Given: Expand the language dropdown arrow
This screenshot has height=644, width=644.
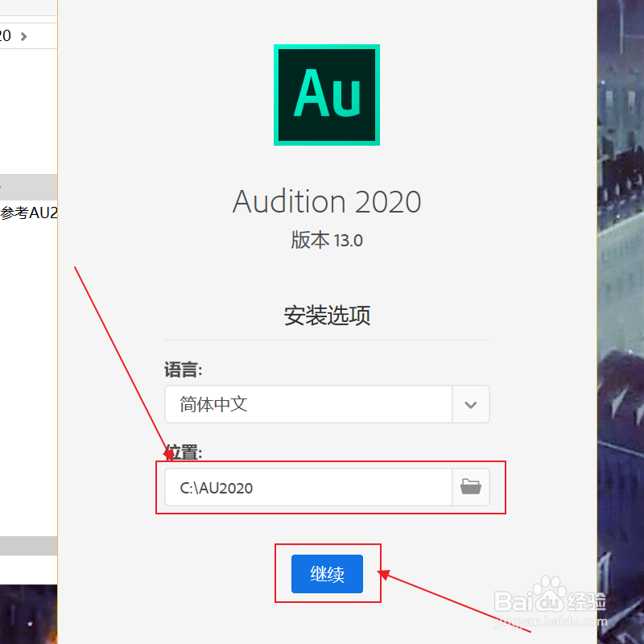Looking at the screenshot, I should tap(470, 404).
